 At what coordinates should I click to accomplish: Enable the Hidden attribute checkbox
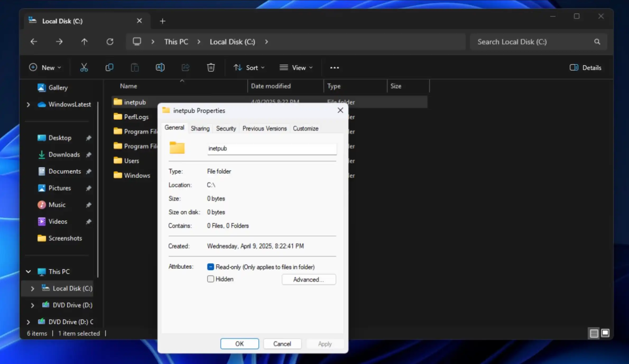210,279
